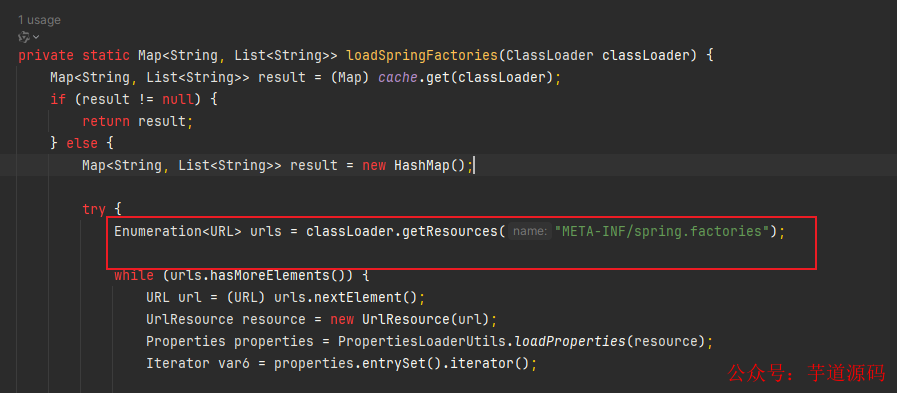The height and width of the screenshot is (393, 897).
Task: Click the "META-INF/spring.factories" string literal
Action: click(x=661, y=231)
